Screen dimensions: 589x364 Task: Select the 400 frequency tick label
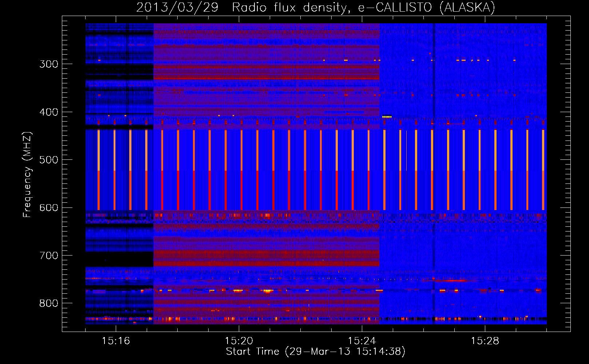click(x=49, y=112)
